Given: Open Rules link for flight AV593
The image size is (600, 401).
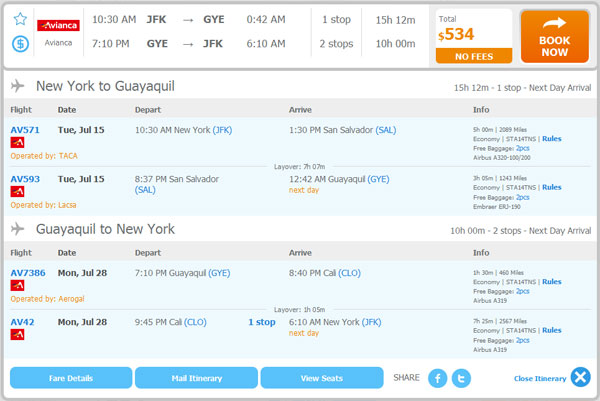Looking at the screenshot, I should click(551, 187).
